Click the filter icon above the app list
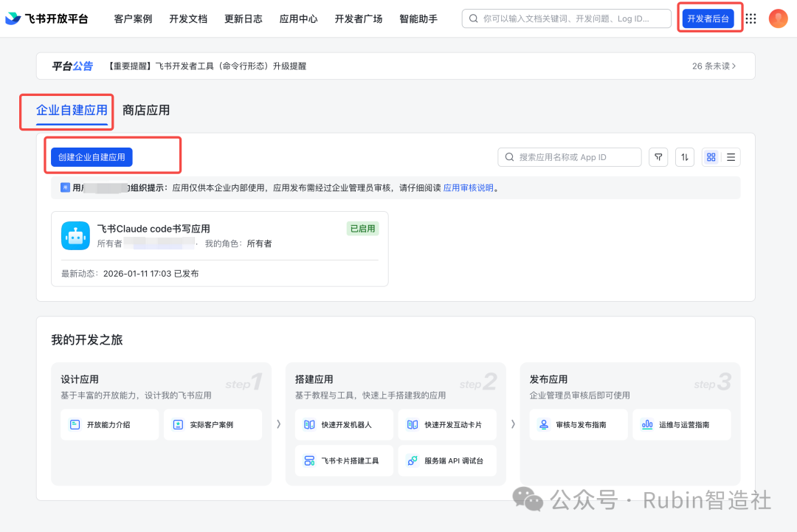The image size is (797, 532). click(x=658, y=156)
